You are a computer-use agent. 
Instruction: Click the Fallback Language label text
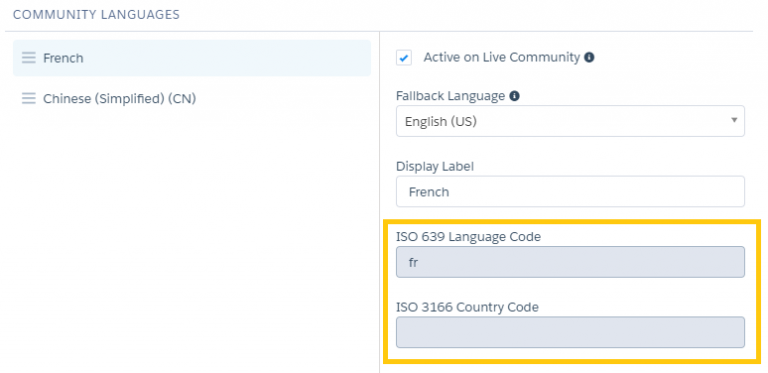pos(451,96)
